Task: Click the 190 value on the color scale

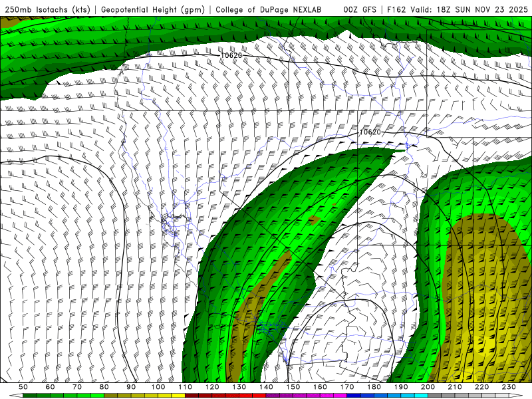Action: pyautogui.click(x=401, y=387)
